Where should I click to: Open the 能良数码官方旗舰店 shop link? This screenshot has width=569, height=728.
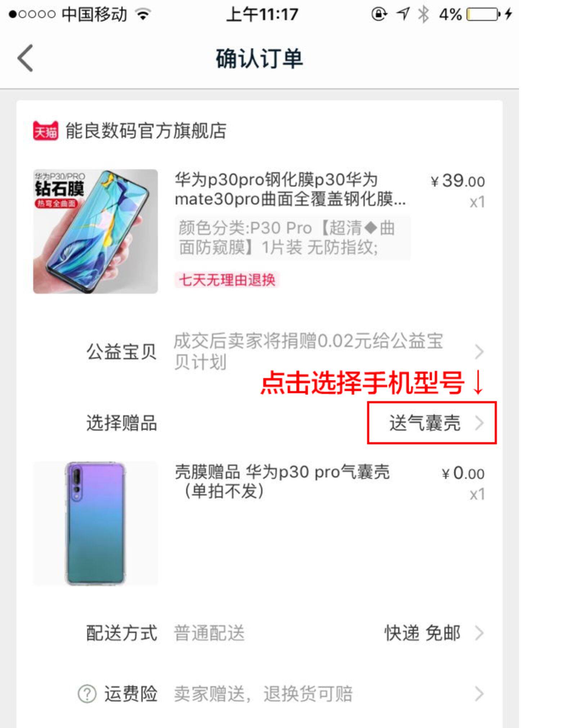click(x=146, y=131)
